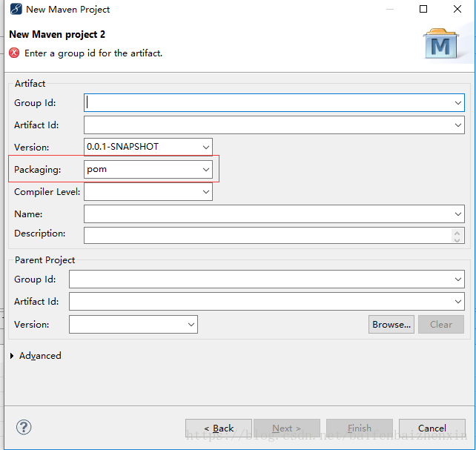The height and width of the screenshot is (450, 476).
Task: Click Description field scroll down arrow
Action: click(x=457, y=239)
